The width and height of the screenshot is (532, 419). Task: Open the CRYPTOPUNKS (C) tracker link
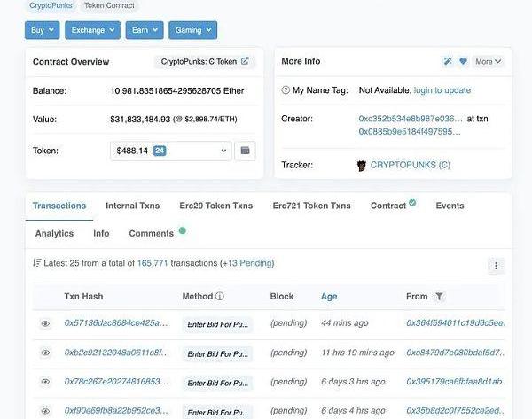pyautogui.click(x=410, y=165)
